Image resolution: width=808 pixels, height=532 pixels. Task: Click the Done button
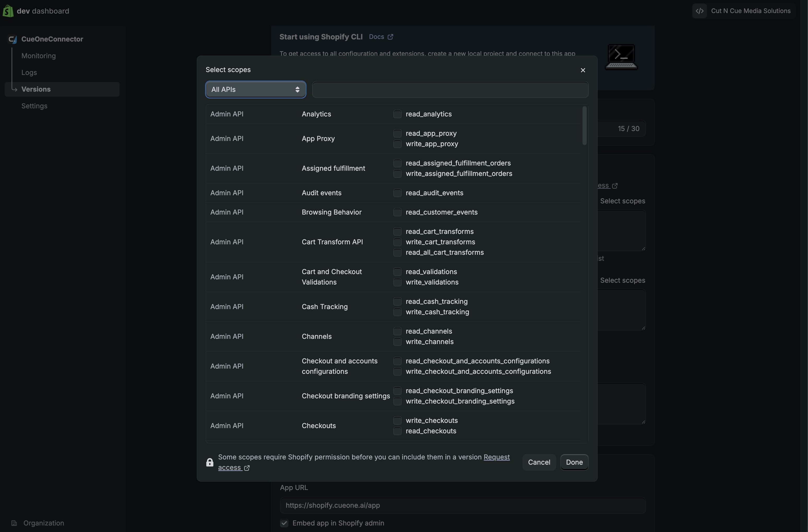pyautogui.click(x=574, y=462)
